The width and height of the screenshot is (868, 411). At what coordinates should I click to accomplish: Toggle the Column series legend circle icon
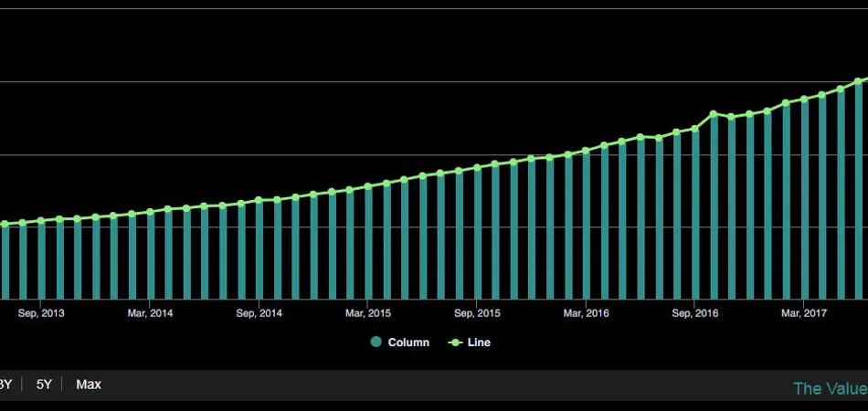[376, 343]
